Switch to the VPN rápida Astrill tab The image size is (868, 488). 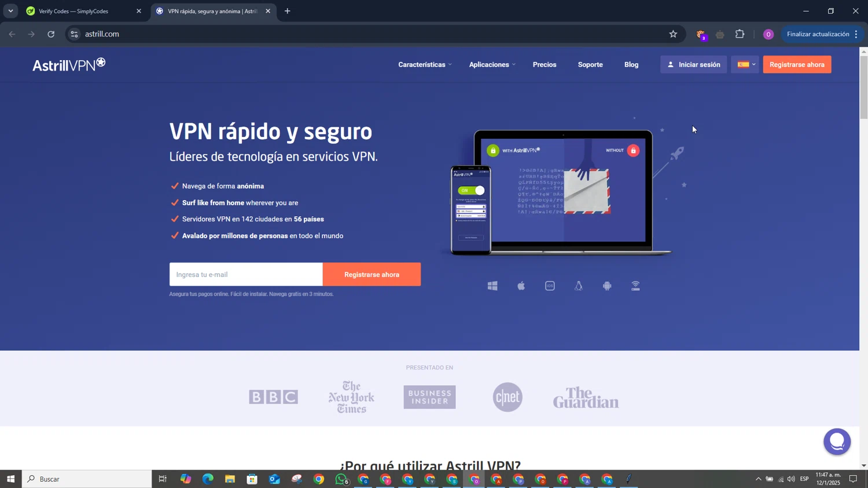214,11
